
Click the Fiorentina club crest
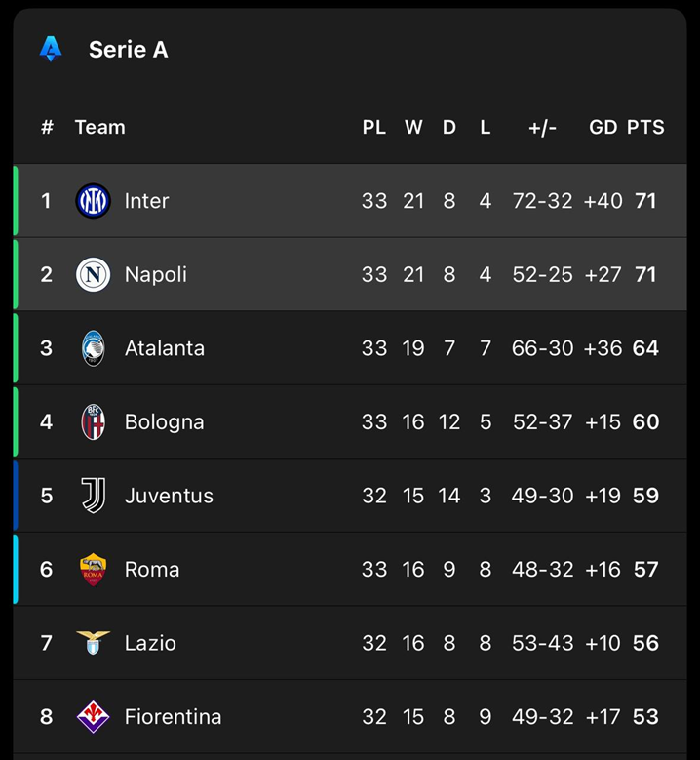tap(93, 717)
